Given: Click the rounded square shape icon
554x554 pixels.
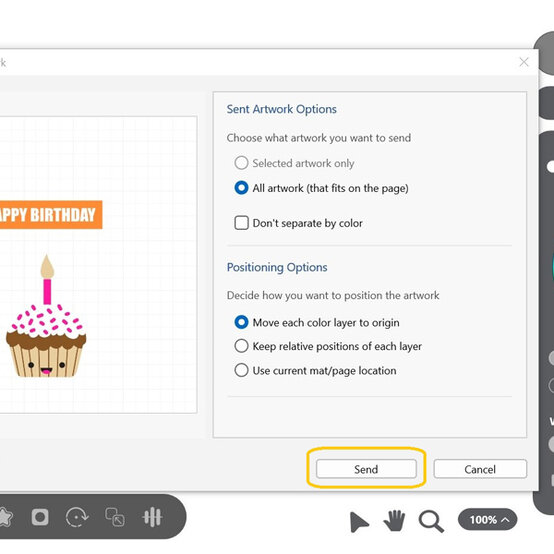Looking at the screenshot, I should [40, 517].
